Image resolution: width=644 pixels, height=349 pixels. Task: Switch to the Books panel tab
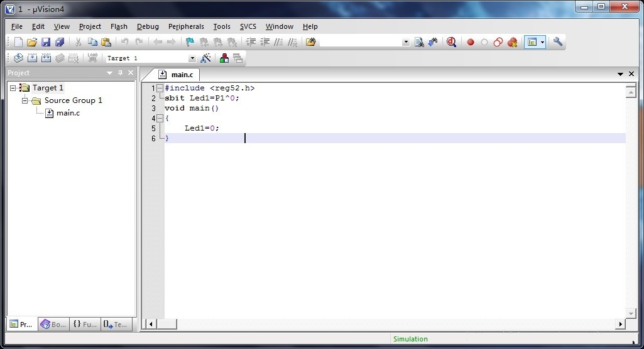pos(53,325)
